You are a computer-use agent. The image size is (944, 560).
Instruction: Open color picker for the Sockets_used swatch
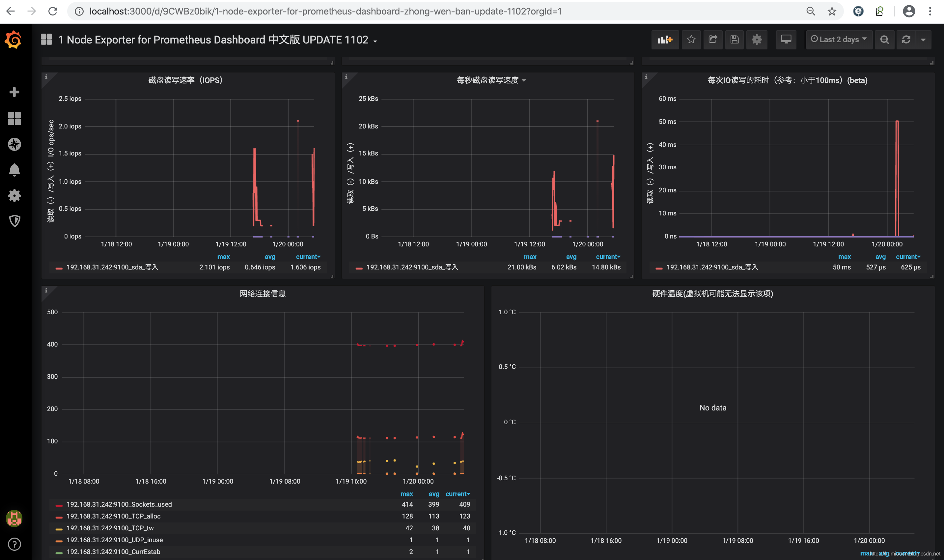tap(59, 505)
